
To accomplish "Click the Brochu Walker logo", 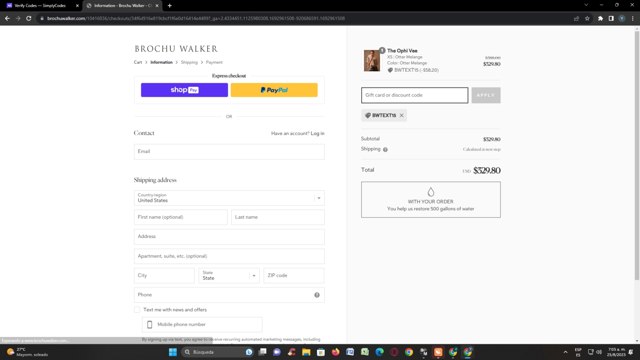I will (176, 49).
